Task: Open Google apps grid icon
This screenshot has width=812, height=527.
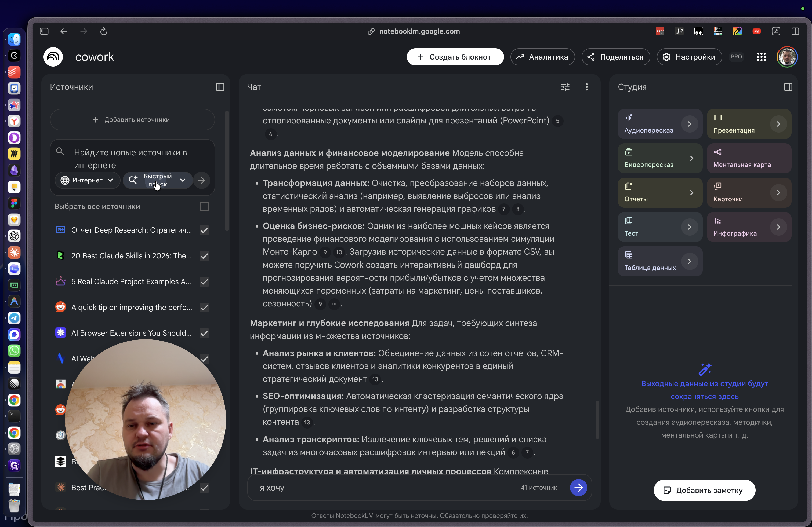Action: (761, 57)
